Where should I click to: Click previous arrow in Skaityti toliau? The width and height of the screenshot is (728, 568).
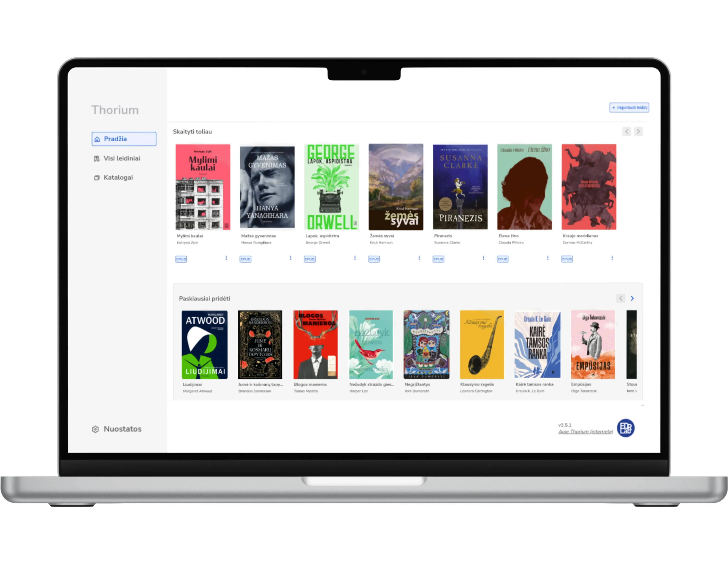(x=627, y=131)
